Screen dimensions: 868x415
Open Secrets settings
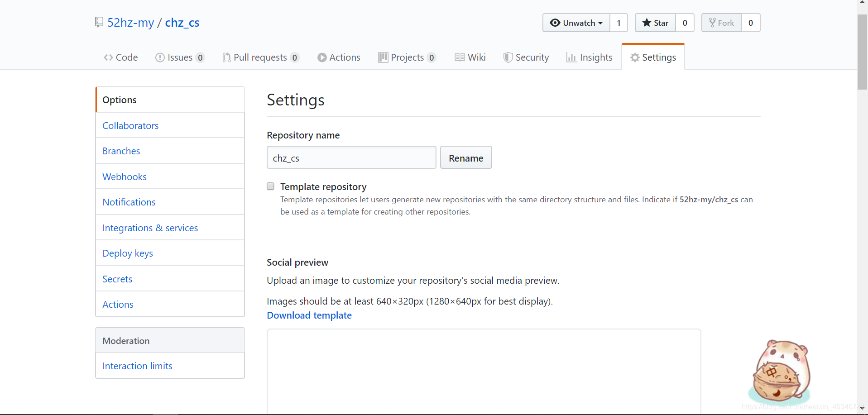click(x=170, y=279)
